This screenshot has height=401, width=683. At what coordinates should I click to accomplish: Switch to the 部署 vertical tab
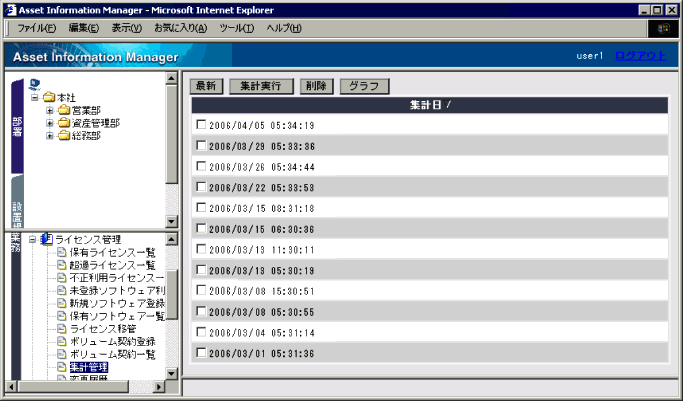[x=17, y=126]
